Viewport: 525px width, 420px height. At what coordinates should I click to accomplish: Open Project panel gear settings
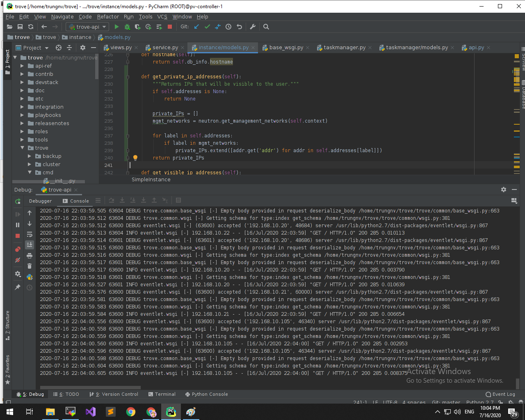pos(83,48)
